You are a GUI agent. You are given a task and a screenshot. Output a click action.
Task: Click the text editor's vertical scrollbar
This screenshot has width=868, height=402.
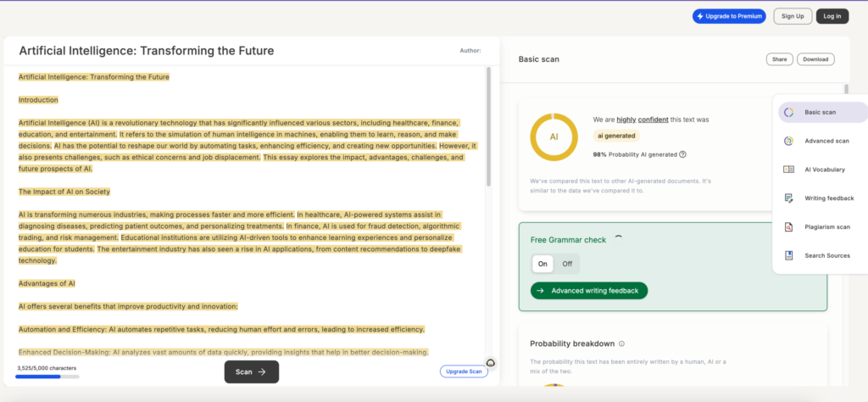pyautogui.click(x=489, y=127)
